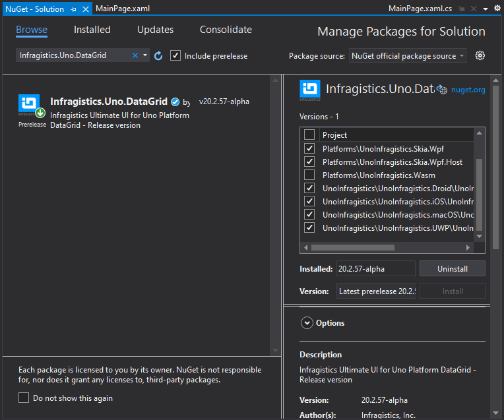Open the Version selection combo box
Viewport: 504px width, 420px height.
(x=376, y=291)
